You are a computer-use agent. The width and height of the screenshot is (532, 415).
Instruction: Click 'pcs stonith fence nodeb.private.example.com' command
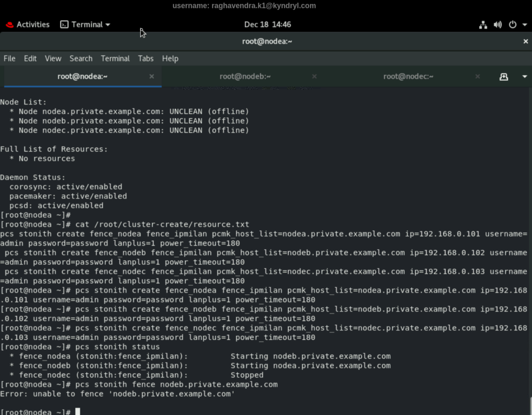pyautogui.click(x=177, y=384)
